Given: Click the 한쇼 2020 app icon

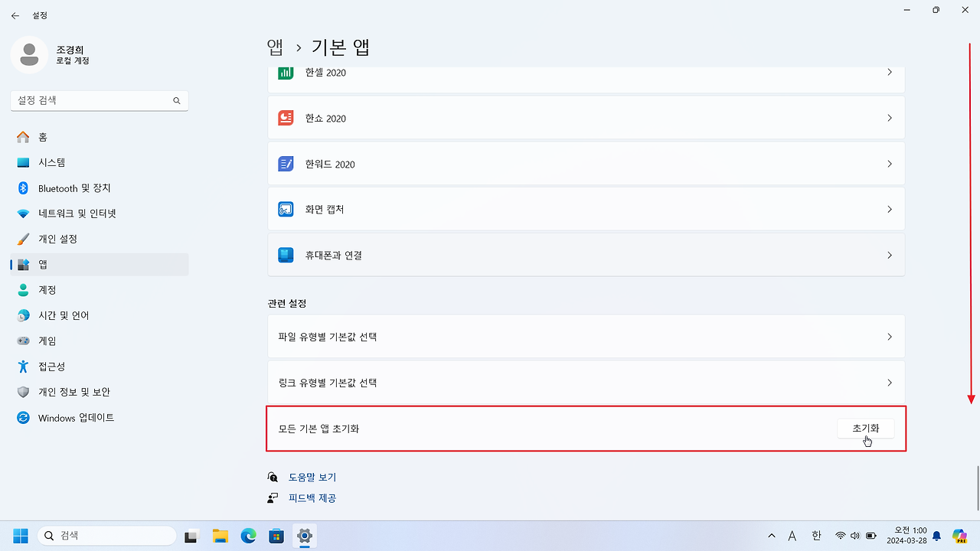Looking at the screenshot, I should tap(286, 118).
